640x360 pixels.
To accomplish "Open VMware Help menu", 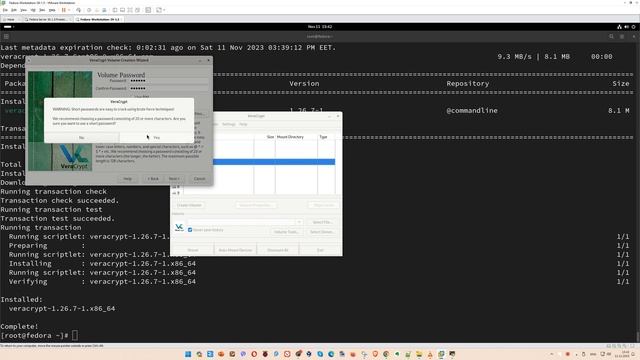I will tap(52, 10).
